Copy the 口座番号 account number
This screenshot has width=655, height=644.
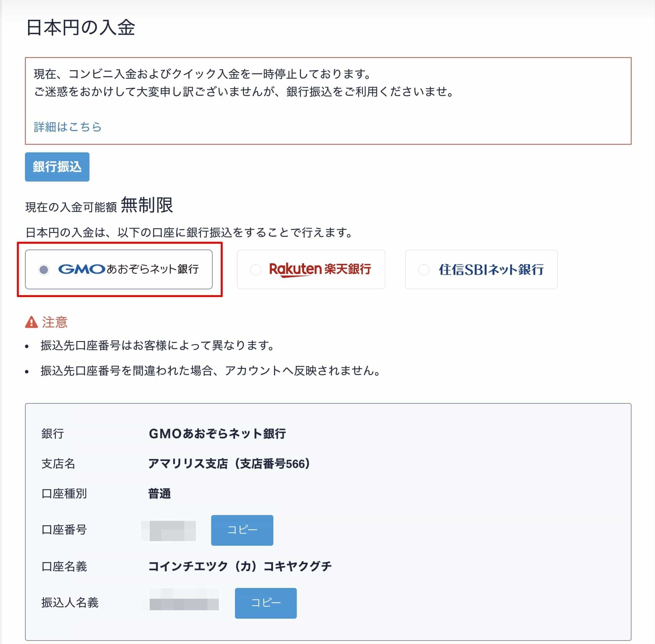241,530
